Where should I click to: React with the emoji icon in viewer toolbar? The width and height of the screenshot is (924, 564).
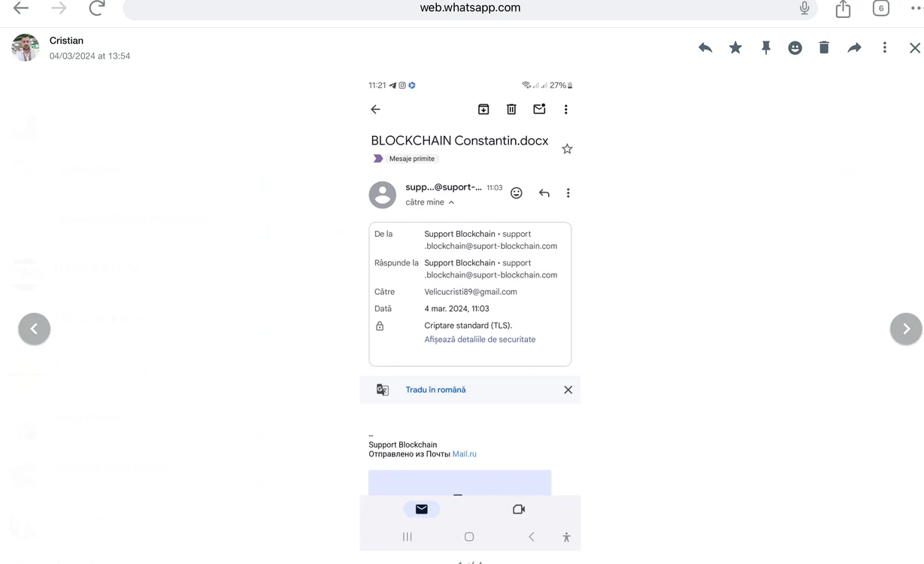795,47
